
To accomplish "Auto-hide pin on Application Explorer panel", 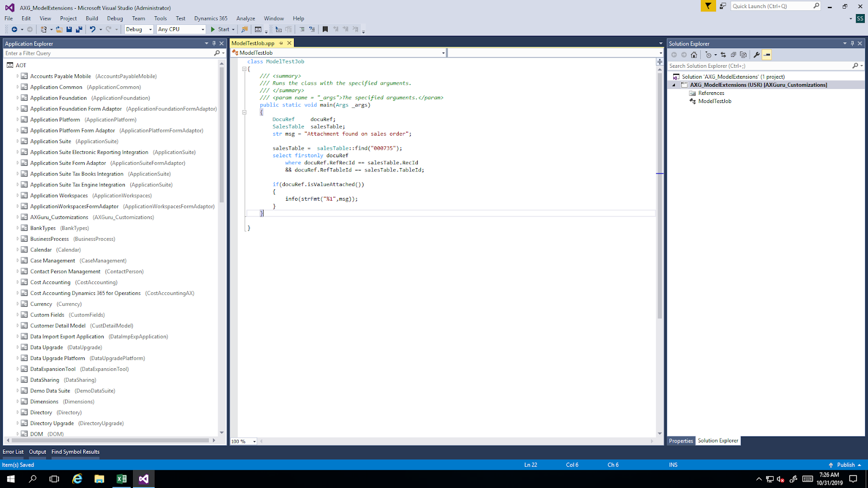I will click(x=214, y=43).
